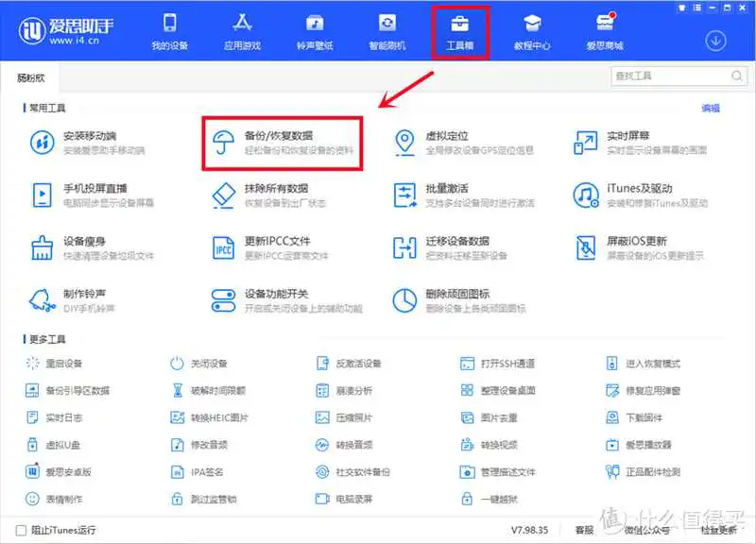Open 虚拟U盘 tool
Image resolution: width=756 pixels, height=544 pixels.
click(53, 445)
